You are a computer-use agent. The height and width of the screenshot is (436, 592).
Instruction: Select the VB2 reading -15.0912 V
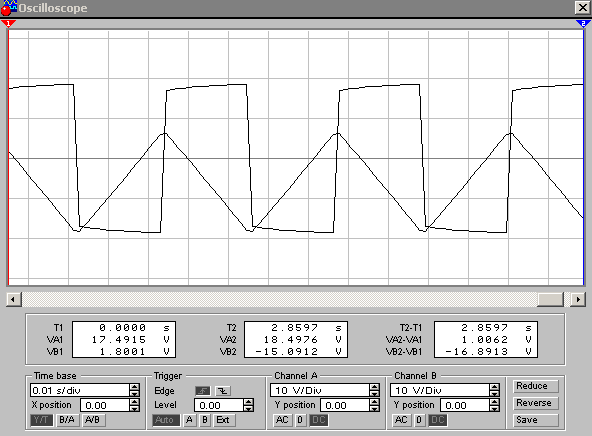coord(299,352)
